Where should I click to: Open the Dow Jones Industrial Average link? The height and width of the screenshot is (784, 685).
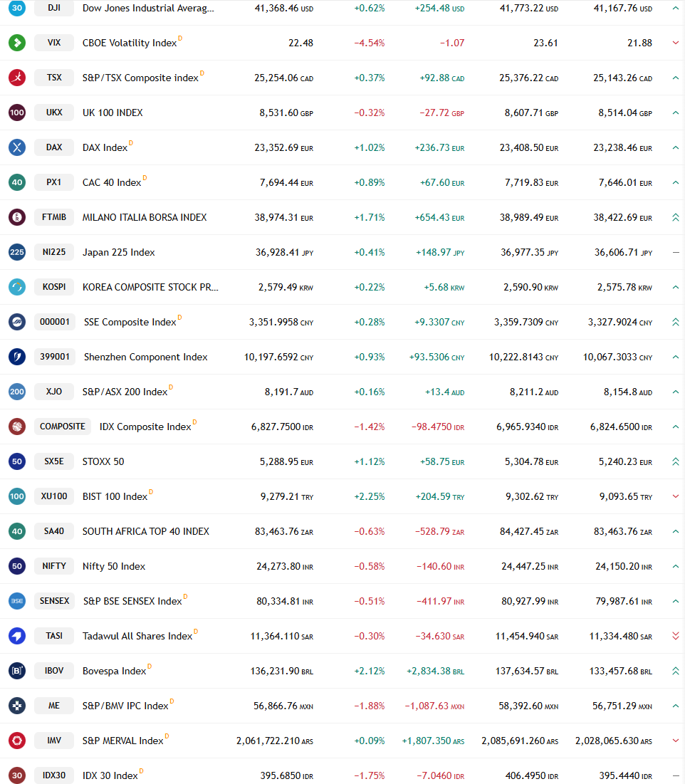tap(148, 8)
